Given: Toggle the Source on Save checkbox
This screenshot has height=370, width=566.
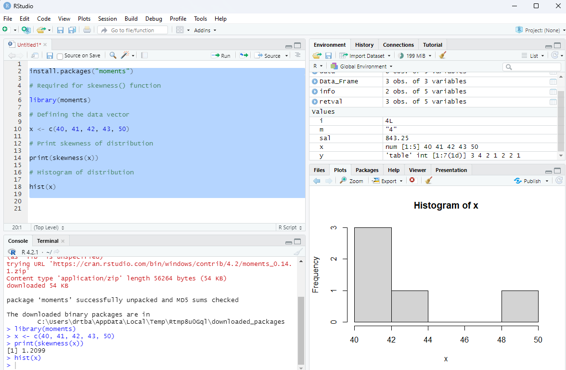Looking at the screenshot, I should point(60,56).
